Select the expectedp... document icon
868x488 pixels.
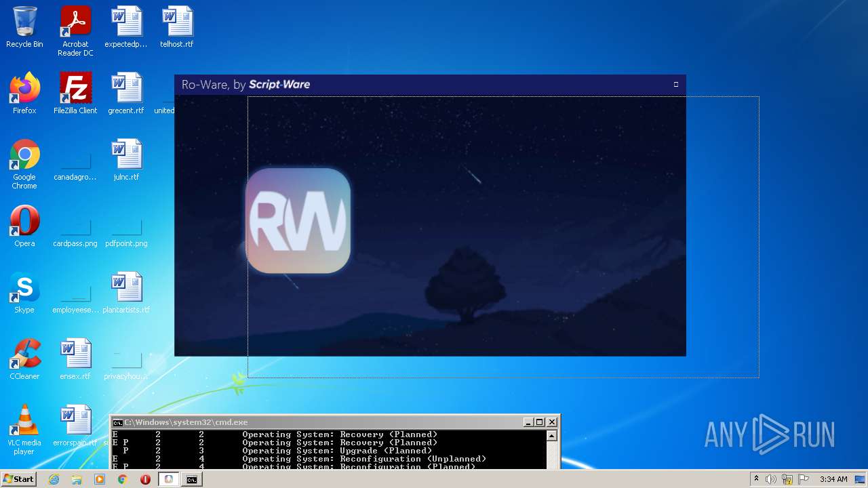click(126, 27)
